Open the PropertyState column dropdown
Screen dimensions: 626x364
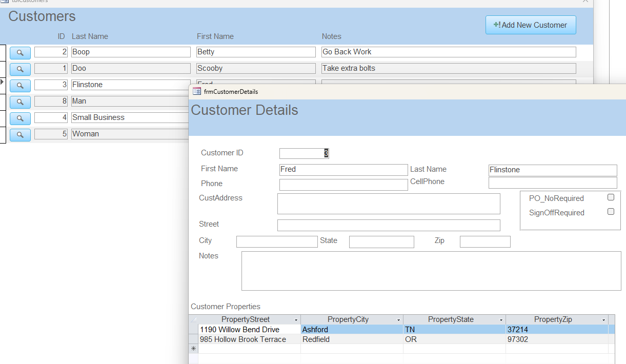click(x=501, y=319)
